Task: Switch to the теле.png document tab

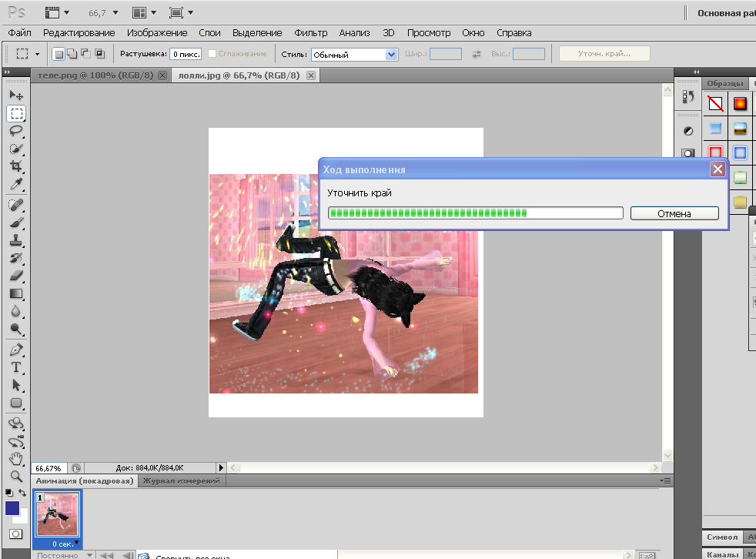Action: tap(95, 75)
